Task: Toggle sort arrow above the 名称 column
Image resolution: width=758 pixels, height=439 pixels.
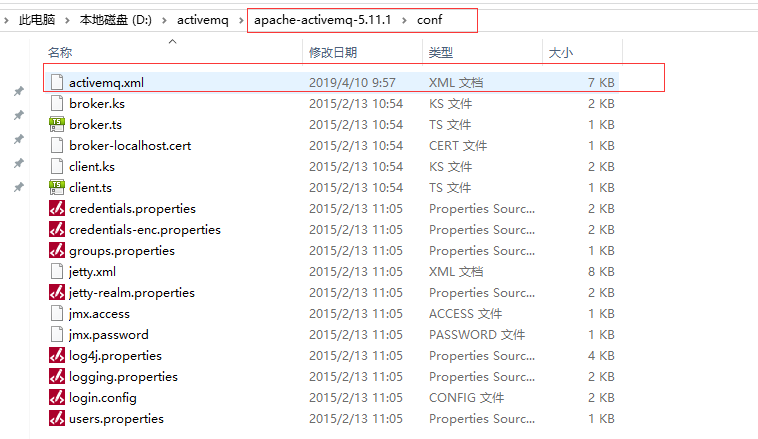Action: [x=173, y=42]
